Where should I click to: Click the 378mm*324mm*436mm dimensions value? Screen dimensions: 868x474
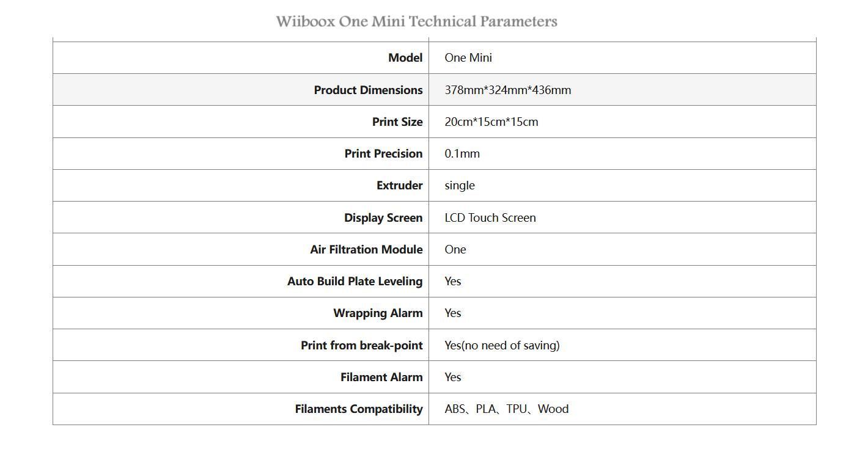pyautogui.click(x=508, y=90)
